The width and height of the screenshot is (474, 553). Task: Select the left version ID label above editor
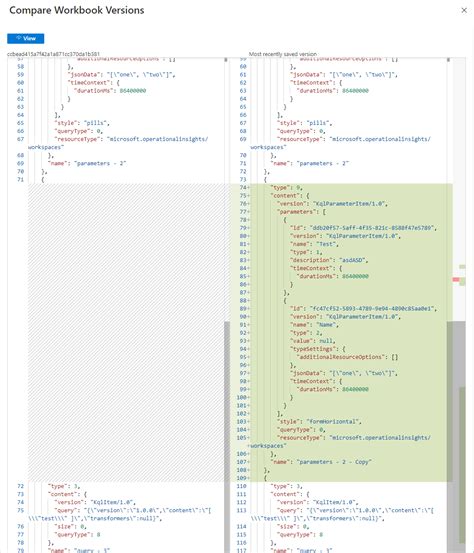pos(53,54)
